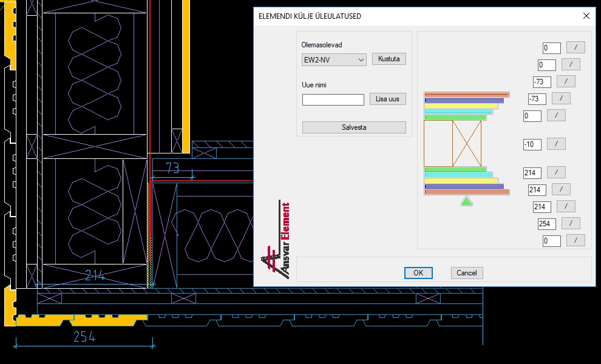The height and width of the screenshot is (364, 601).
Task: Click the 214 dimension text in the drawing
Action: (95, 275)
